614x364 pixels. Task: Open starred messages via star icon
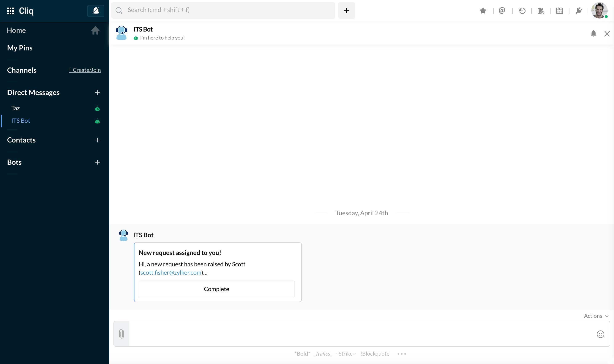point(483,11)
